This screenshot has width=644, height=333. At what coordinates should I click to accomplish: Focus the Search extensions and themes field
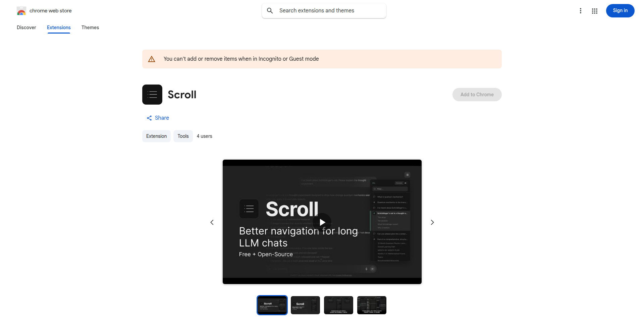click(324, 11)
